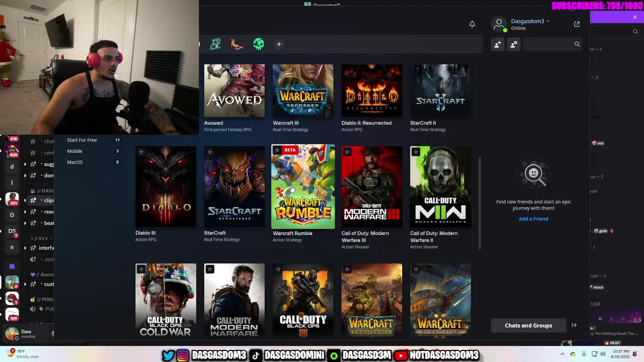
Task: Star Call of Duty Modern Warfare II
Action: (416, 152)
